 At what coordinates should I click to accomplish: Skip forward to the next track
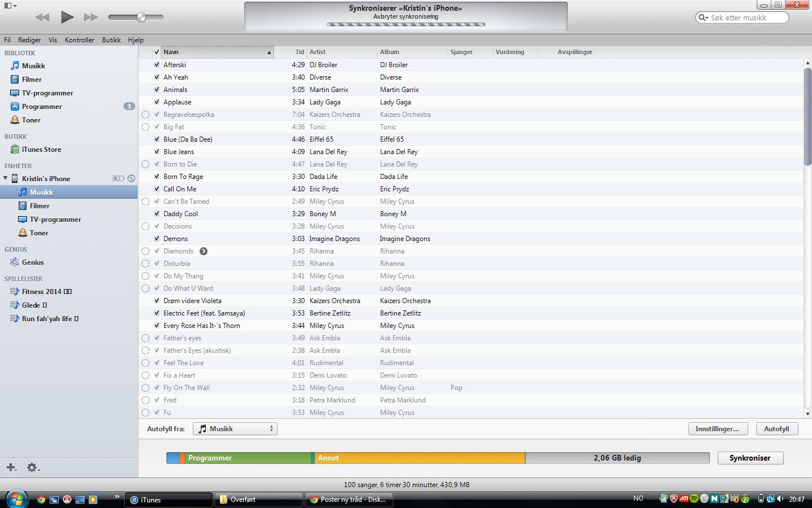91,17
